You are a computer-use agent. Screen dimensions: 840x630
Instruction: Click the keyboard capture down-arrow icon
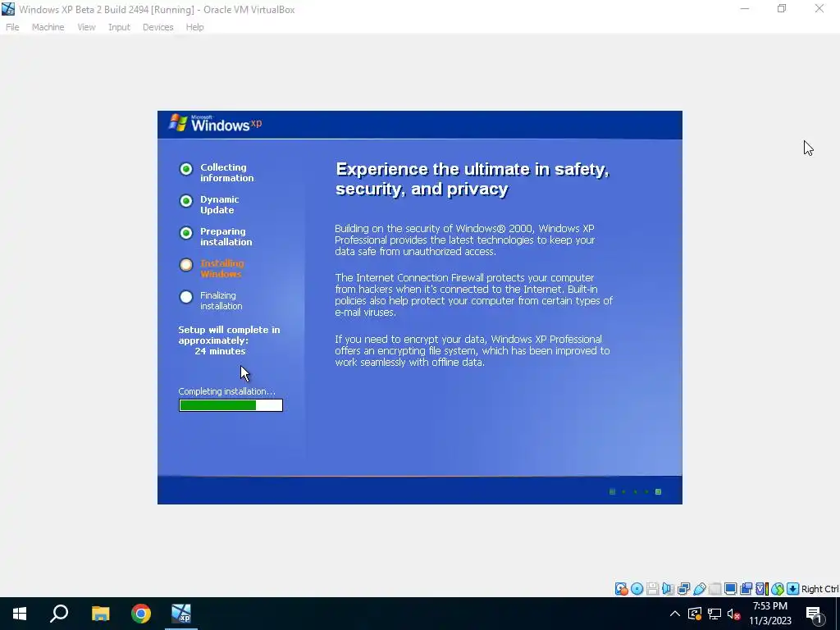tap(793, 589)
